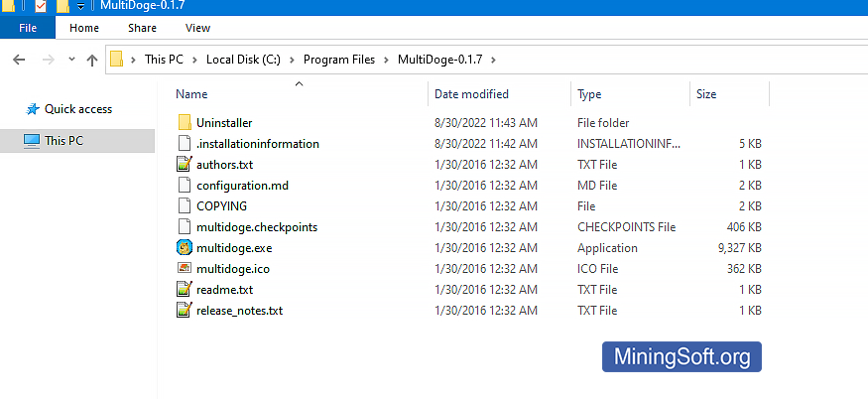
Task: Click the readme.txt notepad icon
Action: [x=185, y=289]
